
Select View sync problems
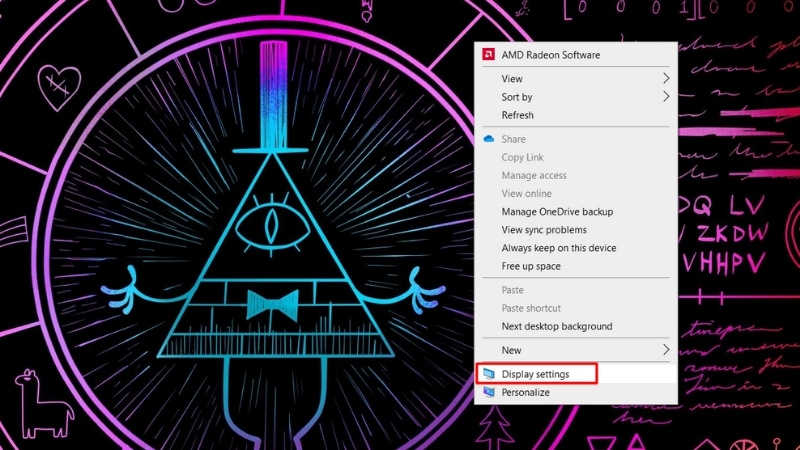(x=576, y=230)
